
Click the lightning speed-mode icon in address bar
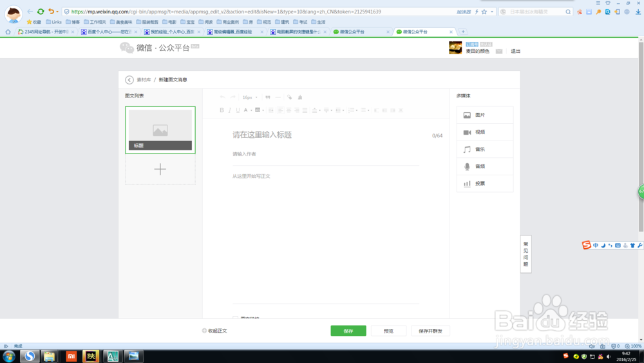(x=477, y=12)
